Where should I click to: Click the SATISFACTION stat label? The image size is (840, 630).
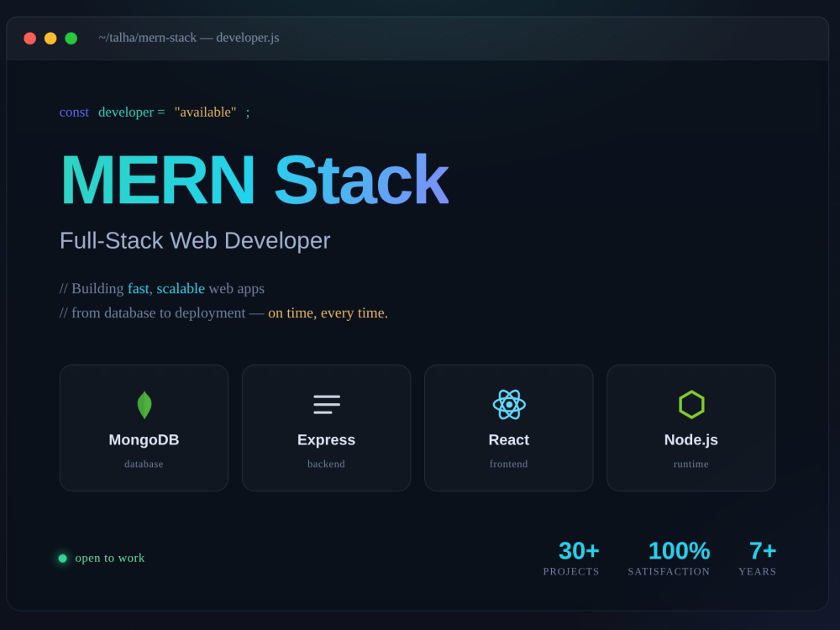669,571
